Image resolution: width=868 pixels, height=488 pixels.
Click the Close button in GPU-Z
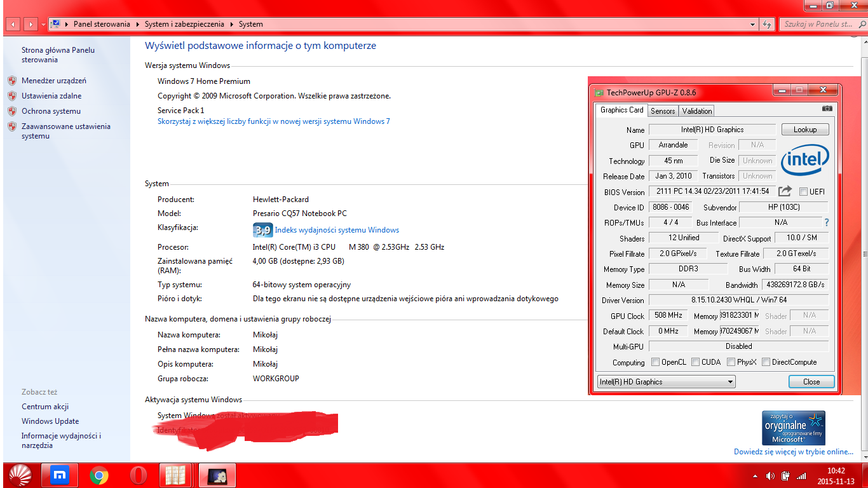(811, 382)
